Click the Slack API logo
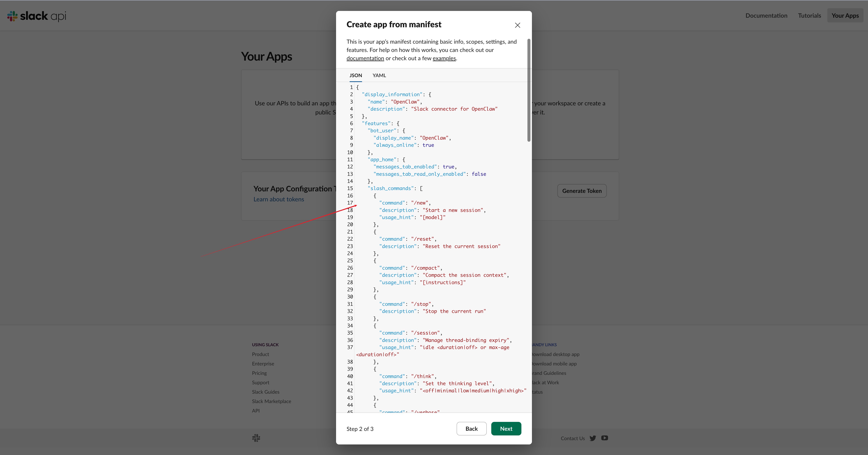This screenshot has width=868, height=455. pyautogui.click(x=36, y=16)
